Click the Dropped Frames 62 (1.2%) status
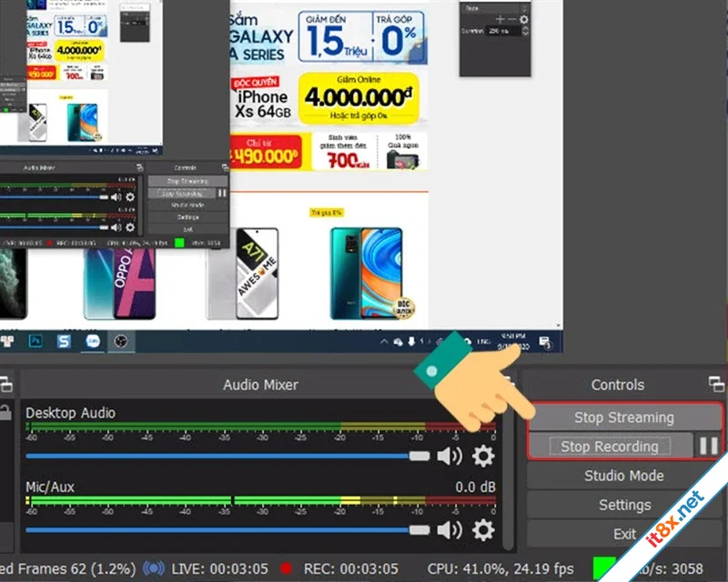The height and width of the screenshot is (582, 728). tap(67, 568)
